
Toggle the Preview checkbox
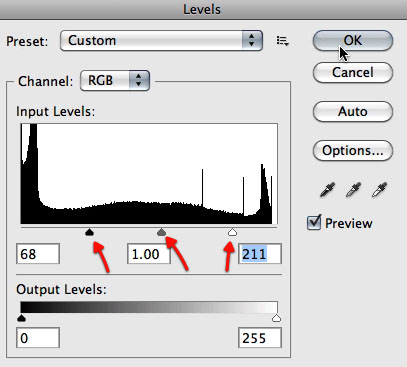coord(314,223)
